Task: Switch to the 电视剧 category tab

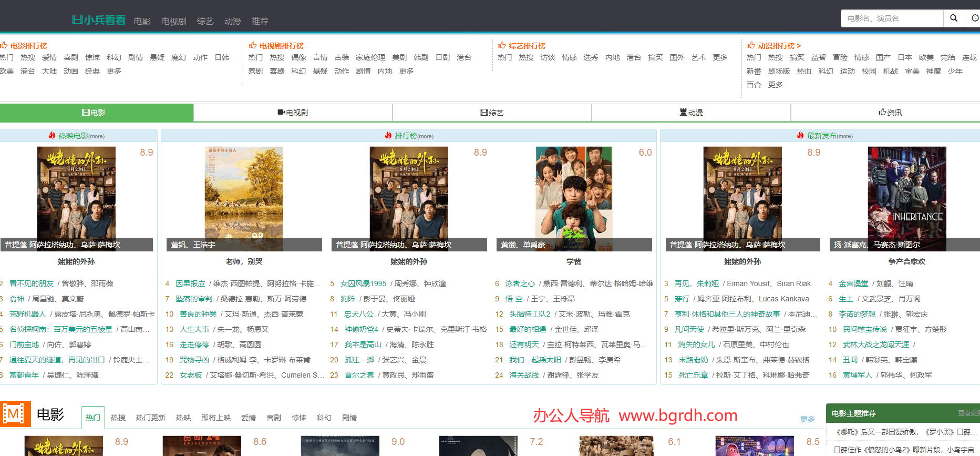Action: 293,113
